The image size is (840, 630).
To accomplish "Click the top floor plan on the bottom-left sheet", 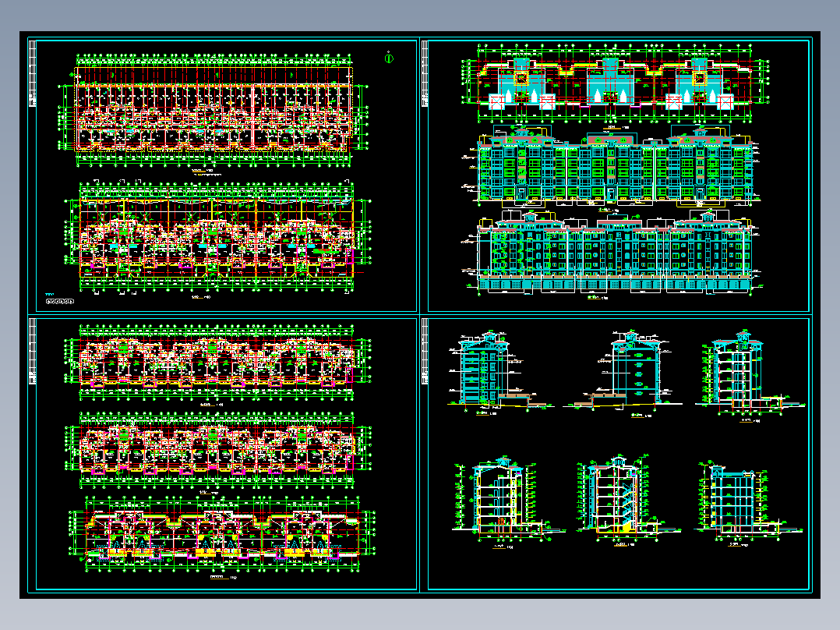I will click(x=217, y=363).
